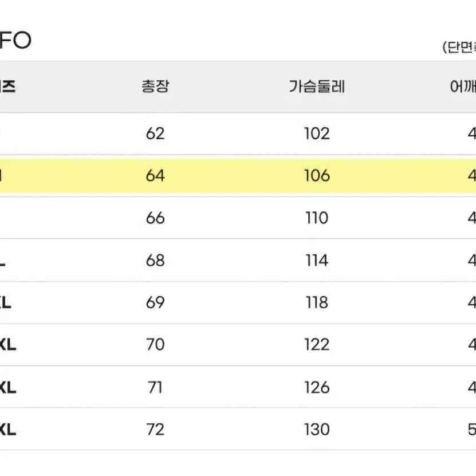The height and width of the screenshot is (476, 476).
Task: Select the 총장 value 69
Action: click(155, 302)
